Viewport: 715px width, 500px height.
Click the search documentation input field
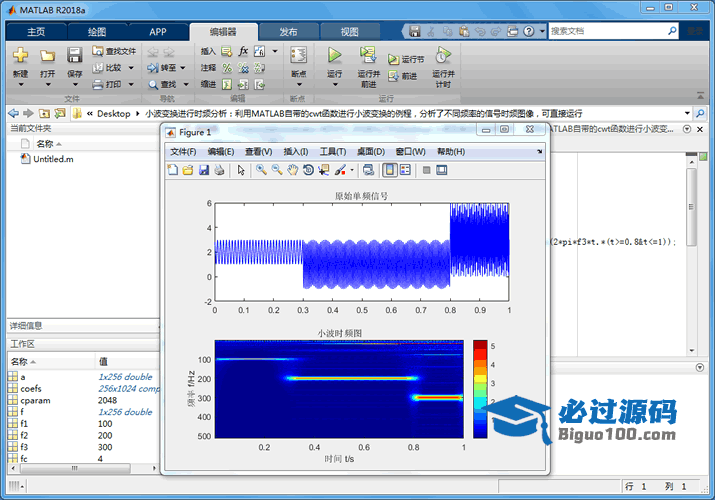click(x=608, y=31)
